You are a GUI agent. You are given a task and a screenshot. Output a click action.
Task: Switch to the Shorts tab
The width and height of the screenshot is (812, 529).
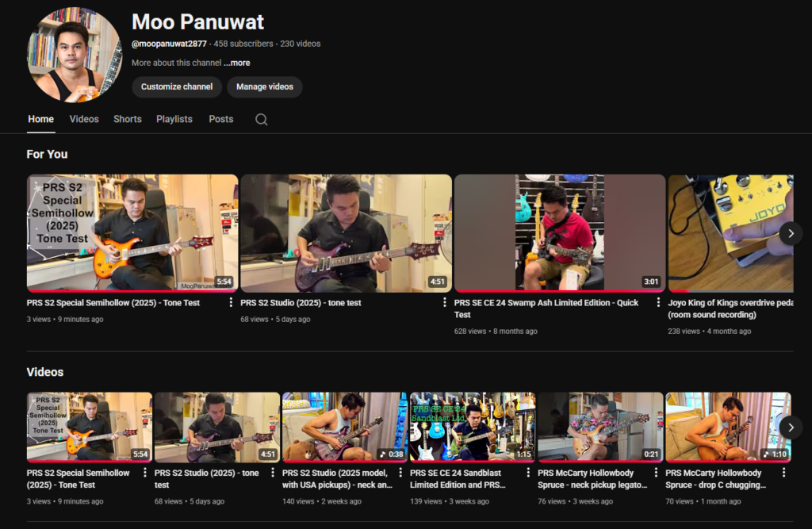pos(128,119)
